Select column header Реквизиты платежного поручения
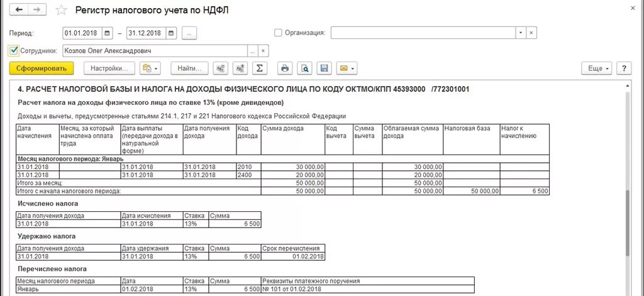644x296 pixels. point(367,281)
